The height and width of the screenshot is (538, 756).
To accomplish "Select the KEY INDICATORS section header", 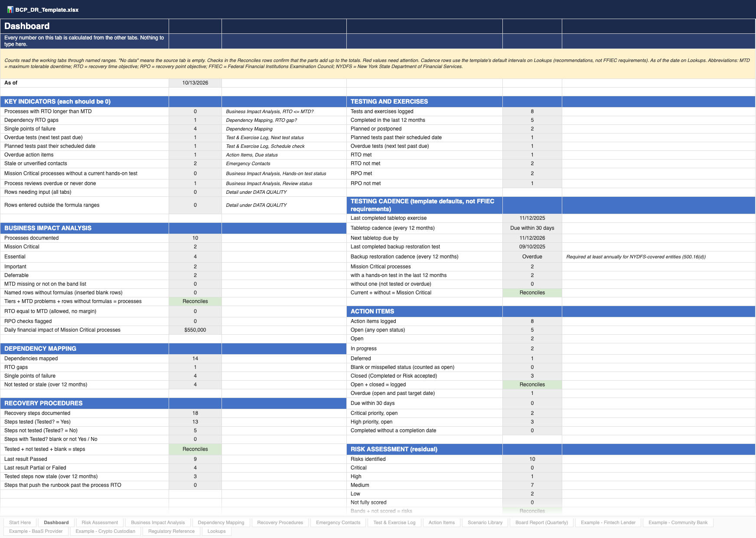I will [x=85, y=101].
